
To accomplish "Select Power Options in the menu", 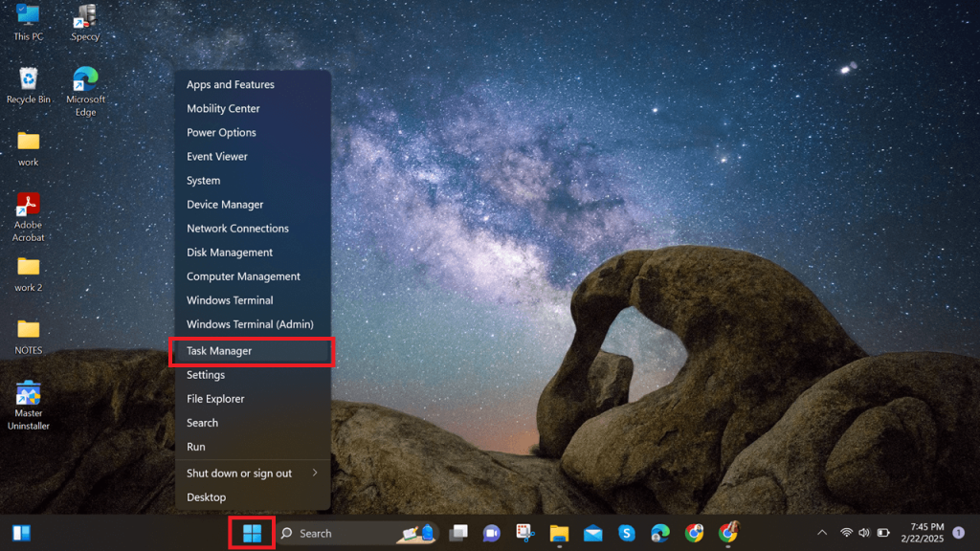I will (253, 132).
